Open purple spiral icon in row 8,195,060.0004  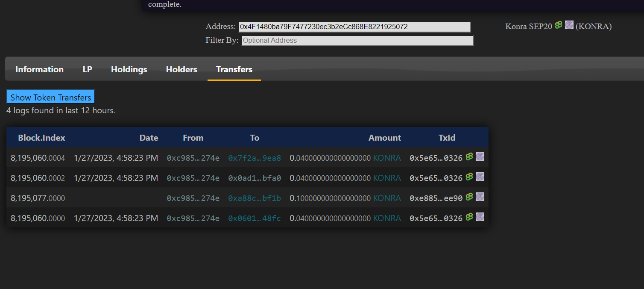[x=480, y=156]
